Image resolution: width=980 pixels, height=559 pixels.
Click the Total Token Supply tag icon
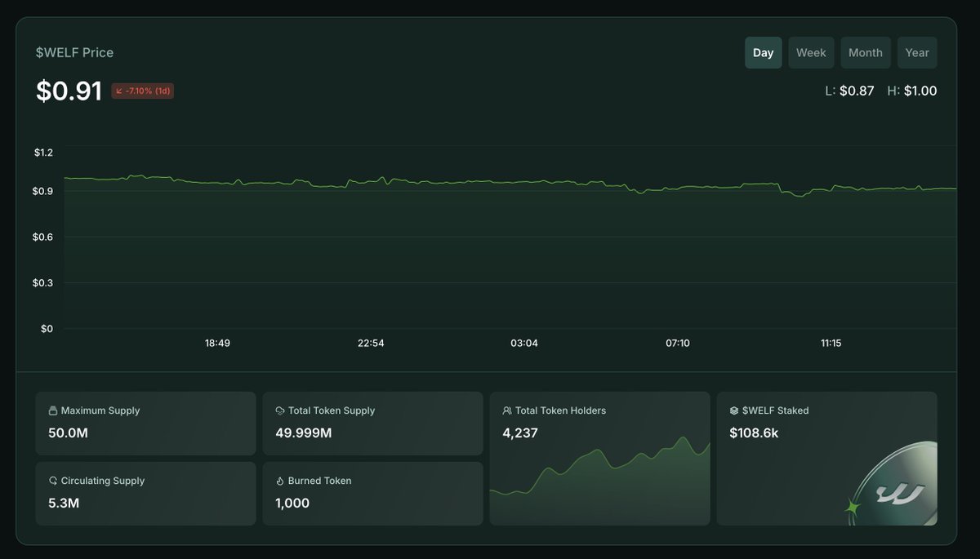[279, 410]
